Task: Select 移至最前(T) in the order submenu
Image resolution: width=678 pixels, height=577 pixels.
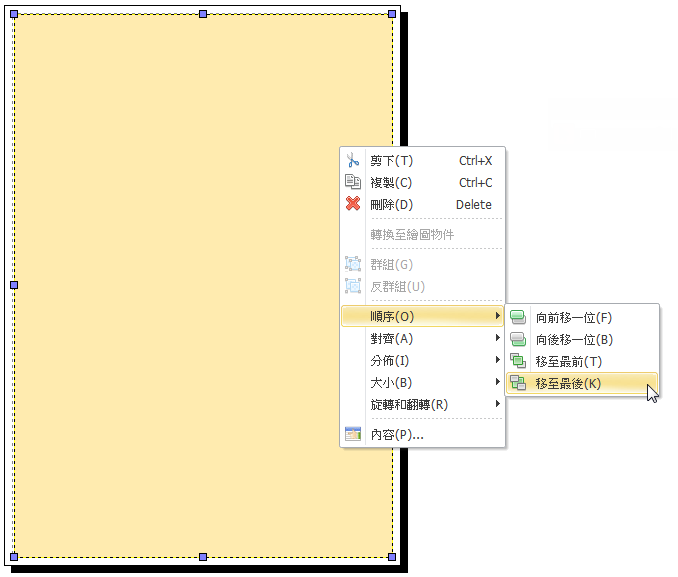Action: pyautogui.click(x=582, y=361)
